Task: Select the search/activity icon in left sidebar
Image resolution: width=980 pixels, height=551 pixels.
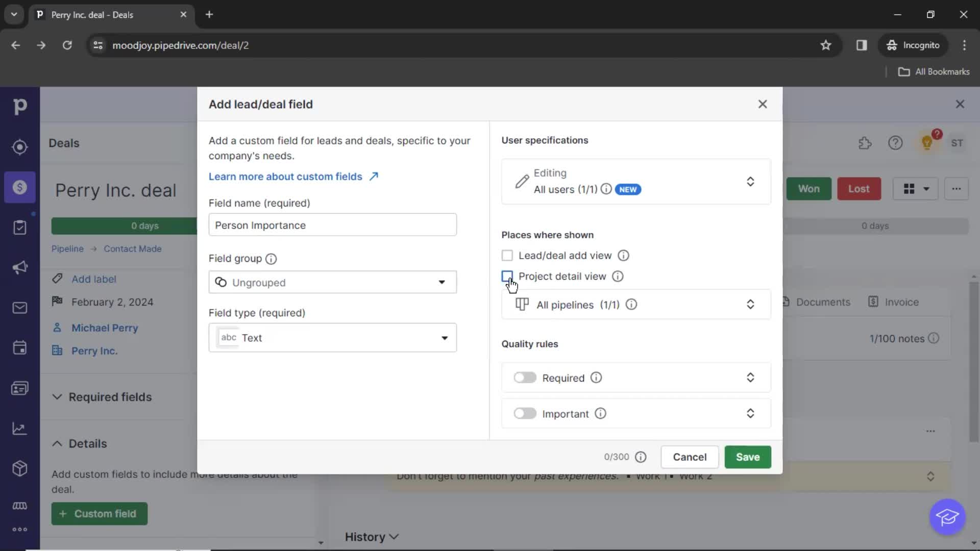Action: [19, 147]
